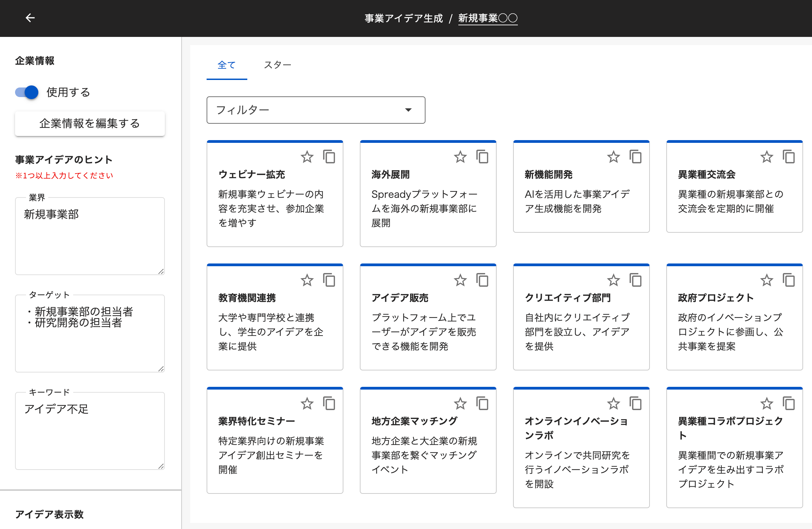Switch to the スター tab
The height and width of the screenshot is (529, 812).
(277, 65)
